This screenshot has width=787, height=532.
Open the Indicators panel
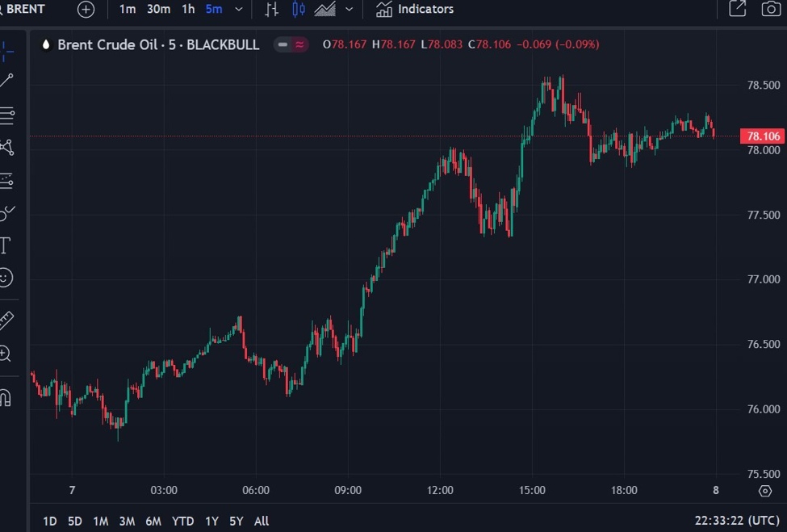pos(415,10)
